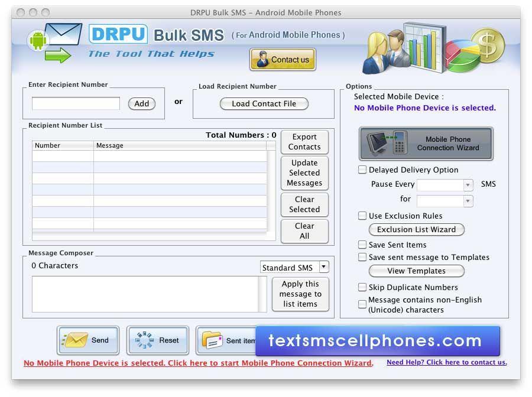The image size is (532, 397).
Task: Click the '0 Characters' counter text
Action: coord(54,265)
